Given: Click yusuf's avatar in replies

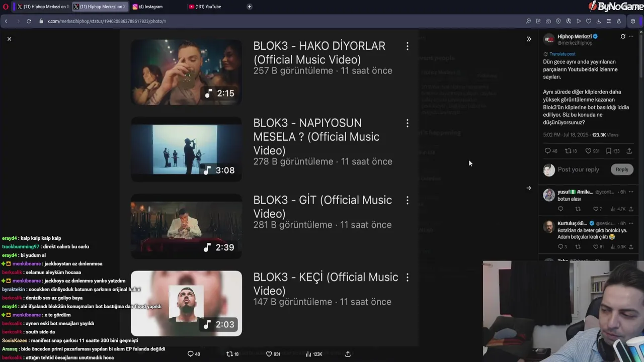Looking at the screenshot, I should coord(549,195).
